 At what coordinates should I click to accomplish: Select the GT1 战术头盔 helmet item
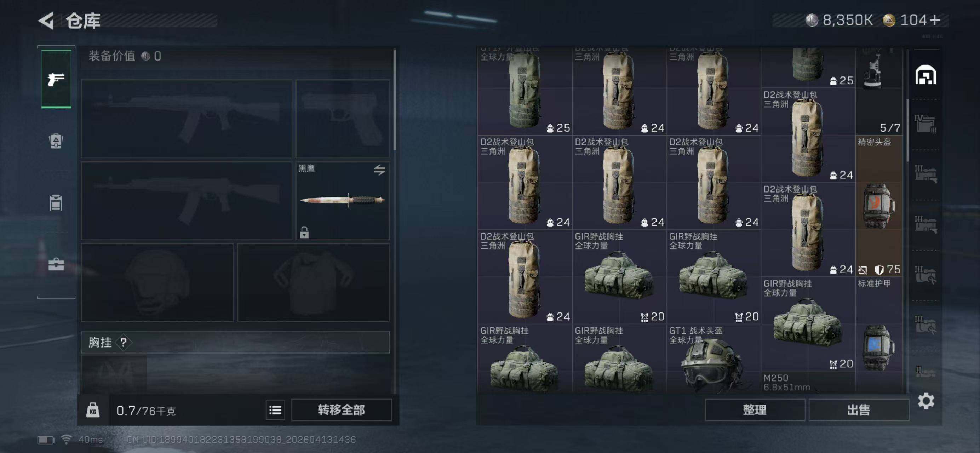[713, 359]
